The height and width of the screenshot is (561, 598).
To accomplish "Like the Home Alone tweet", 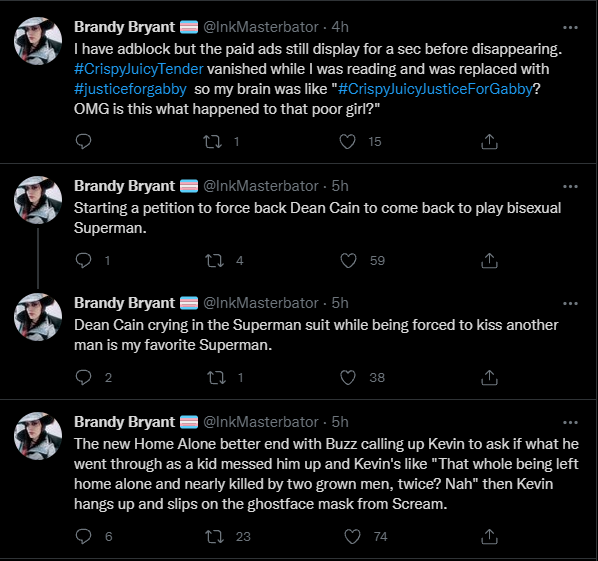I will click(352, 537).
